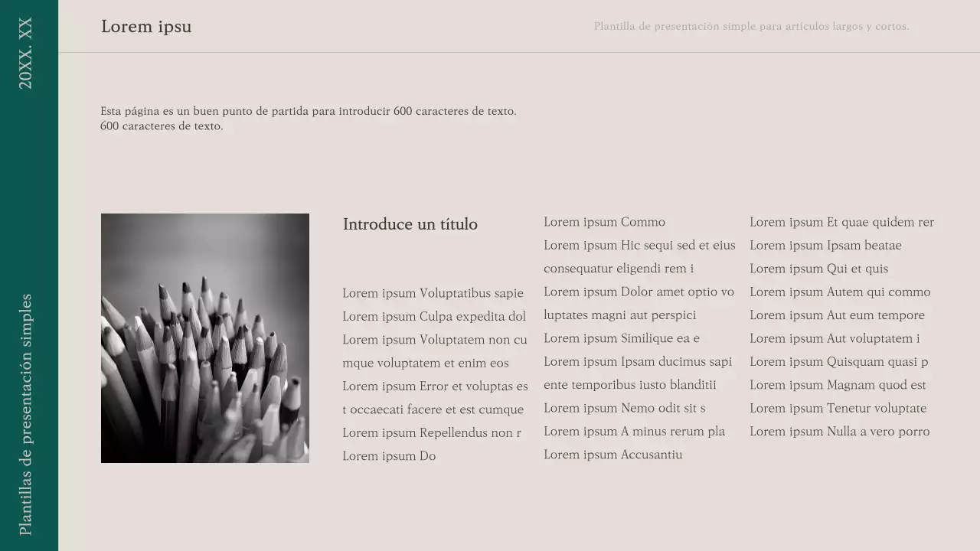
Task: Click the line 'Lorem ipsum Nemo odit sit s'
Action: (x=624, y=408)
